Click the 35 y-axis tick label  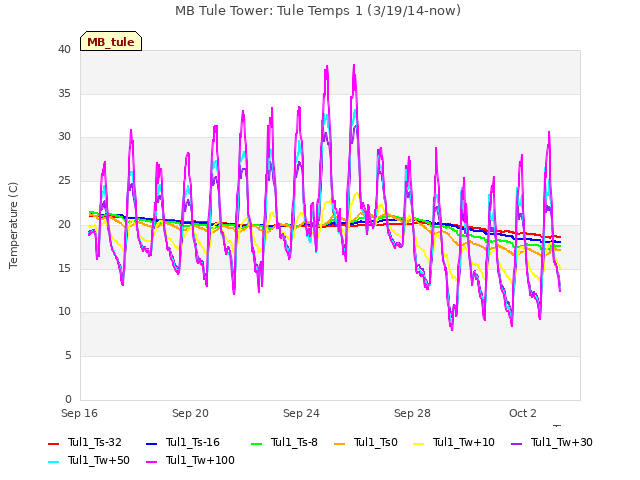tap(64, 93)
